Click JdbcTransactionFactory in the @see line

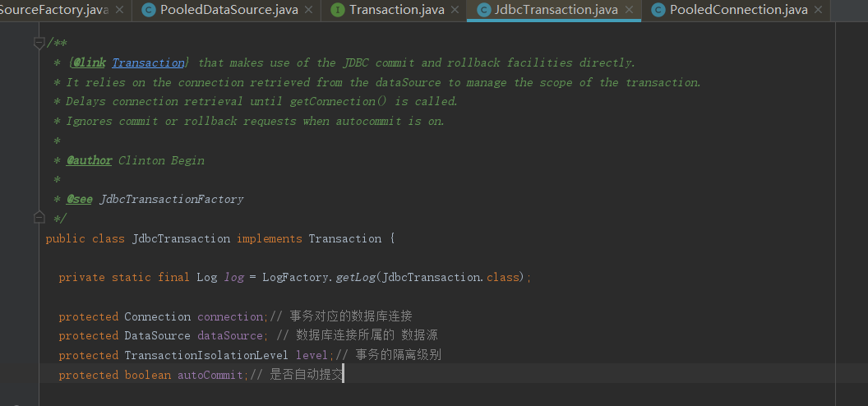pos(171,199)
